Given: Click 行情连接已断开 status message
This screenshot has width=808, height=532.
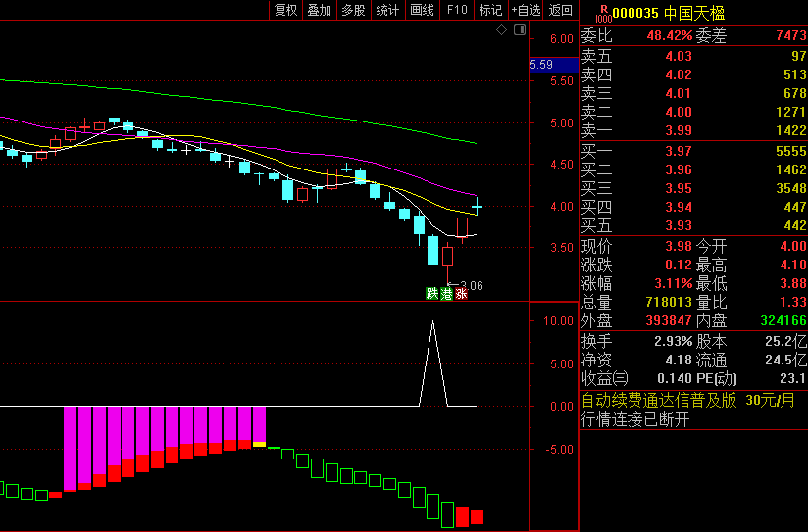Looking at the screenshot, I should coord(634,419).
